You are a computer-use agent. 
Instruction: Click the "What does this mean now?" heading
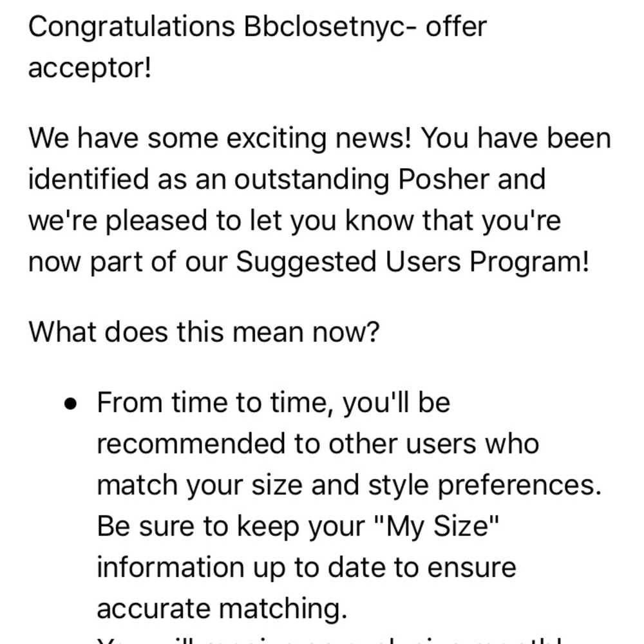pyautogui.click(x=204, y=333)
